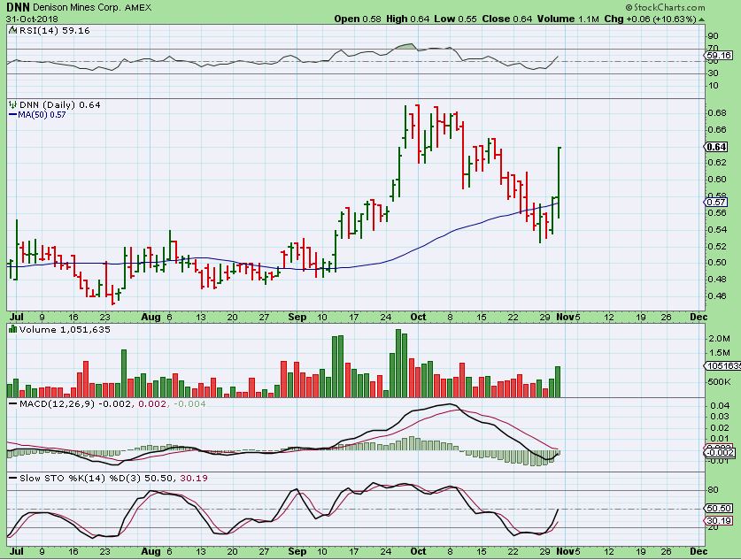Click the 59.16 RSI value tag
The image size is (741, 560).
pyautogui.click(x=717, y=55)
